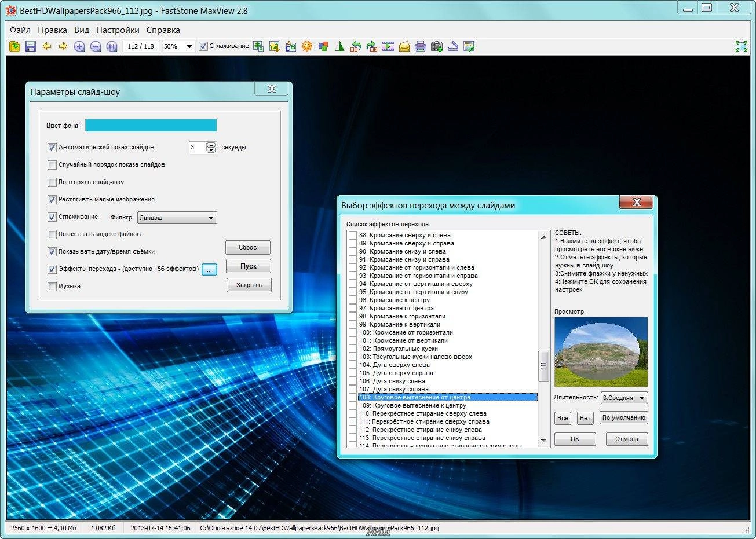Cancel the effects dialog with Отмена
Screen dimensions: 756x539
click(x=627, y=439)
